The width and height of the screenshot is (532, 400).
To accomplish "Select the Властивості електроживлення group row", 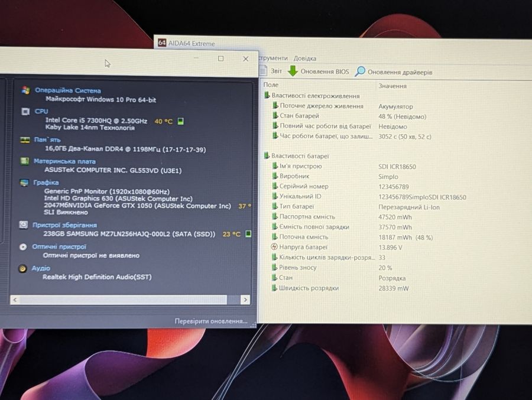I will 312,96.
